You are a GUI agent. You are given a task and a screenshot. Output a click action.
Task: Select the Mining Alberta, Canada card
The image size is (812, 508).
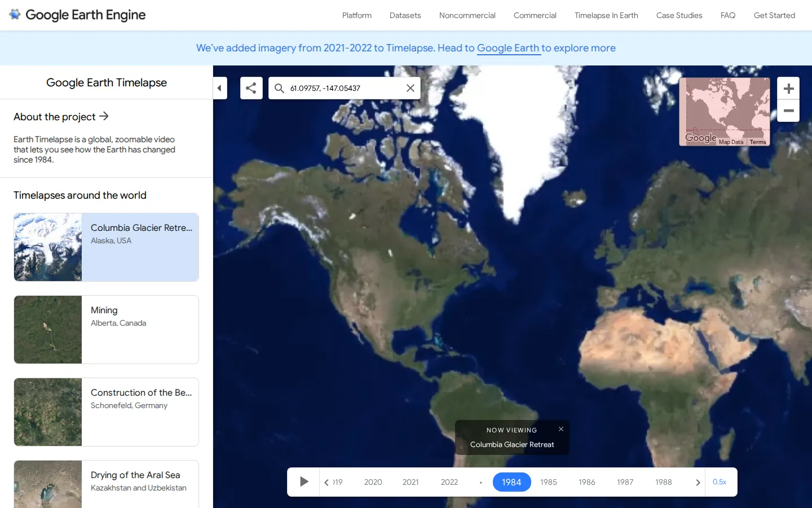tap(107, 330)
